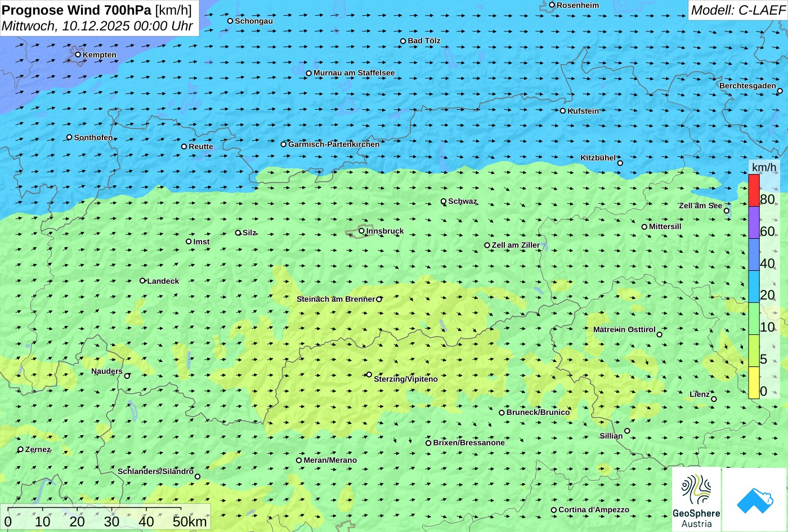Image resolution: width=788 pixels, height=532 pixels.
Task: Select the Landeck location marker dot
Action: (142, 280)
